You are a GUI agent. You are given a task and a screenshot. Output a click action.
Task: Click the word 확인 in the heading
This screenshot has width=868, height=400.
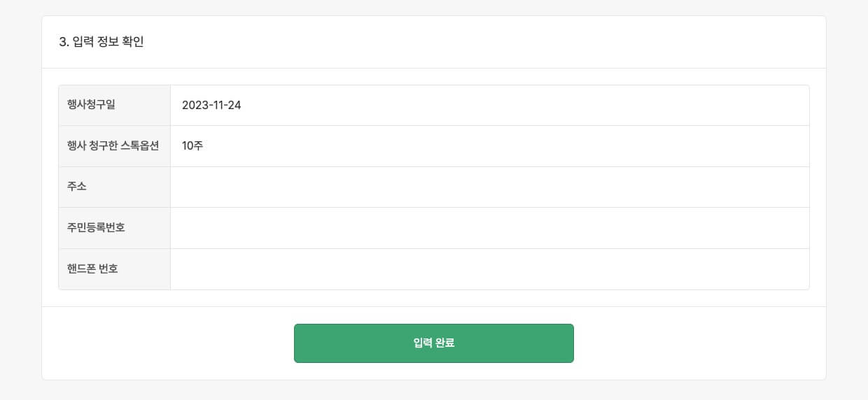133,42
